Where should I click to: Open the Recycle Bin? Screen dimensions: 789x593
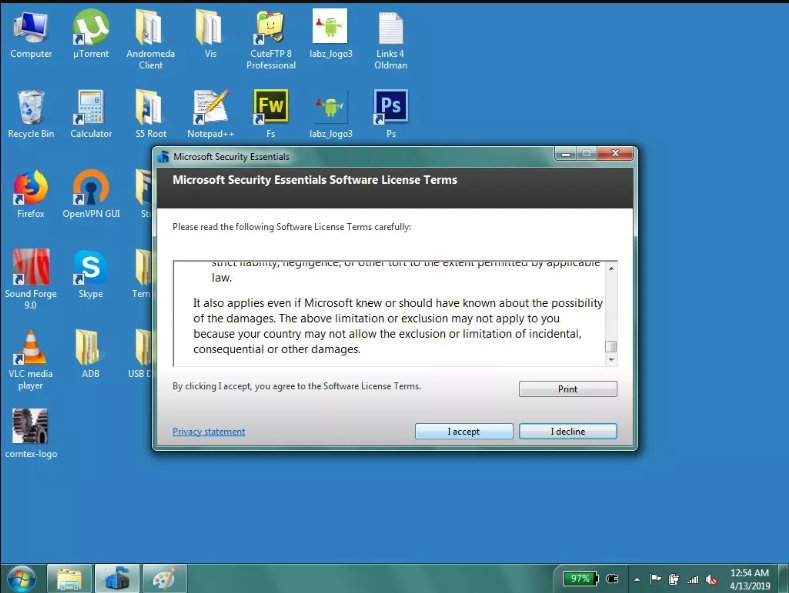point(31,114)
